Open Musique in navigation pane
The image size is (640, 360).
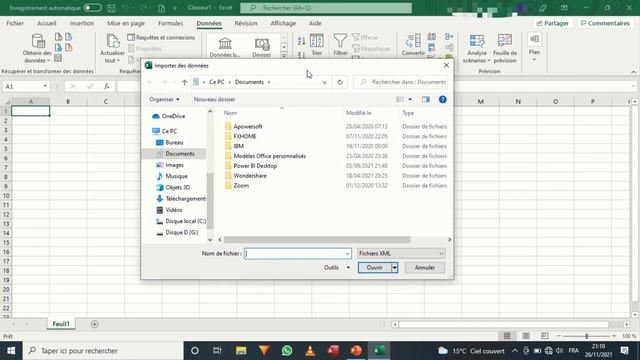(172, 176)
